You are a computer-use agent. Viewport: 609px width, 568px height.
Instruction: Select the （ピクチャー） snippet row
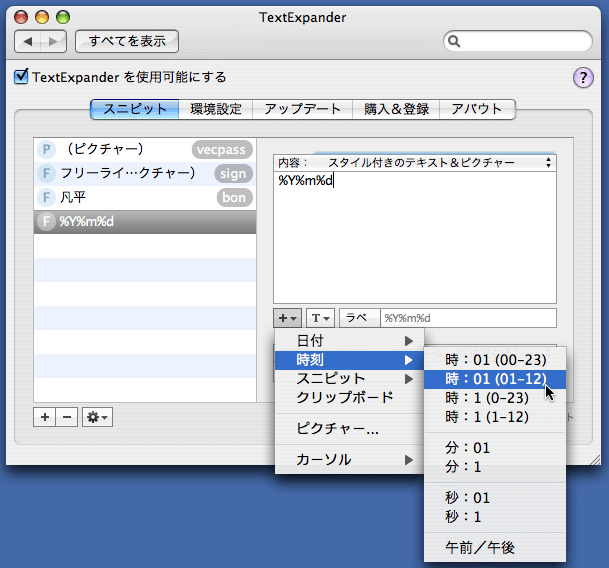pos(145,150)
